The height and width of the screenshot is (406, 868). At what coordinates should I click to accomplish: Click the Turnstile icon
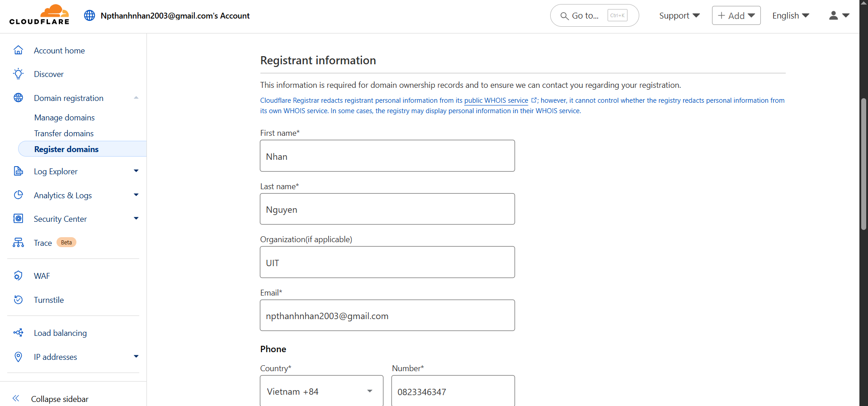tap(19, 300)
